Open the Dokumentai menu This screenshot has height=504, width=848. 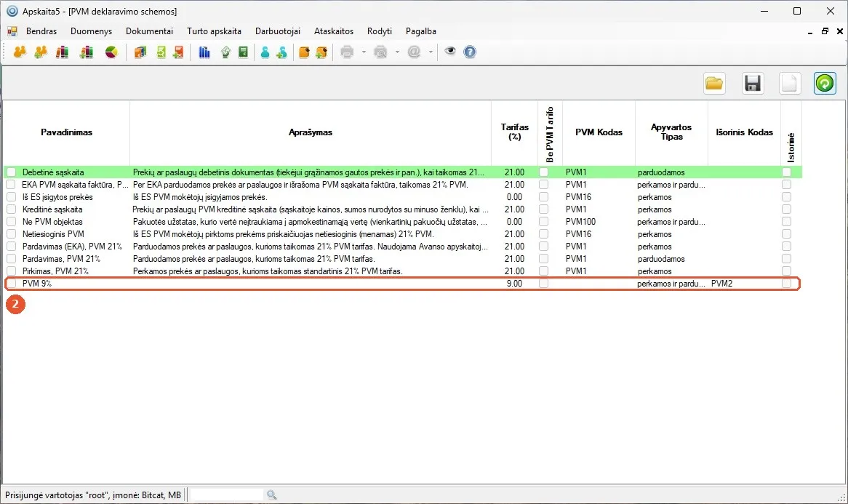coord(149,31)
